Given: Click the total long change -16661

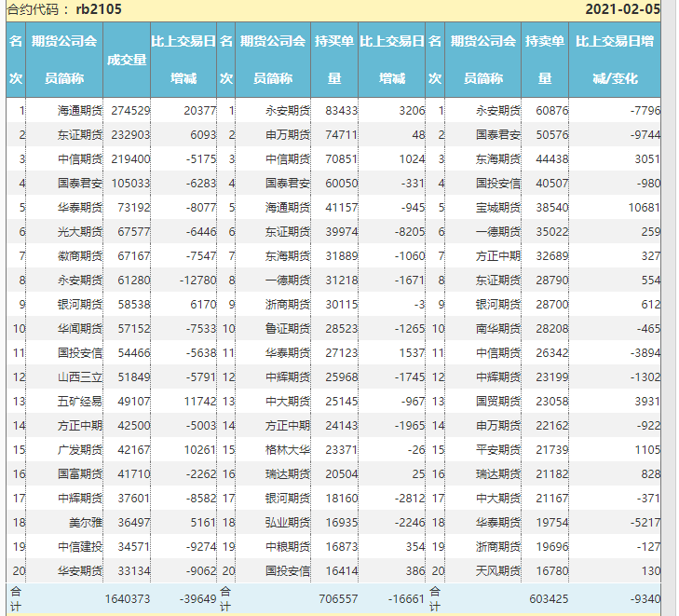Looking at the screenshot, I should (406, 599).
